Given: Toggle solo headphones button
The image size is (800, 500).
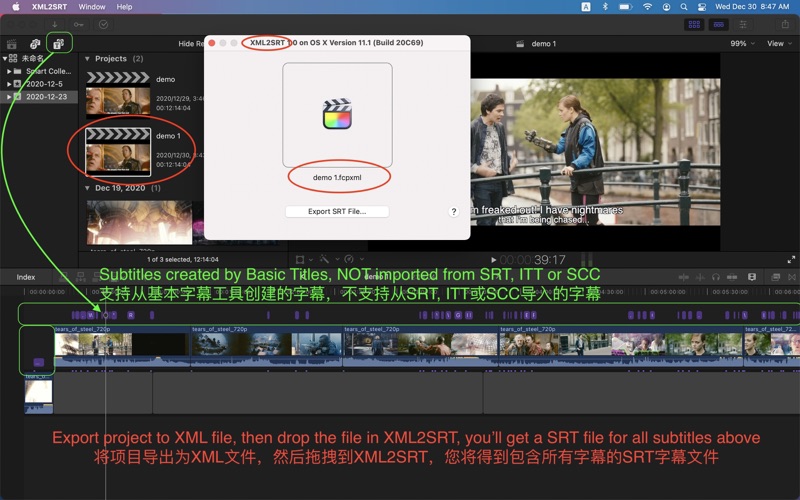Looking at the screenshot, I should point(716,277).
